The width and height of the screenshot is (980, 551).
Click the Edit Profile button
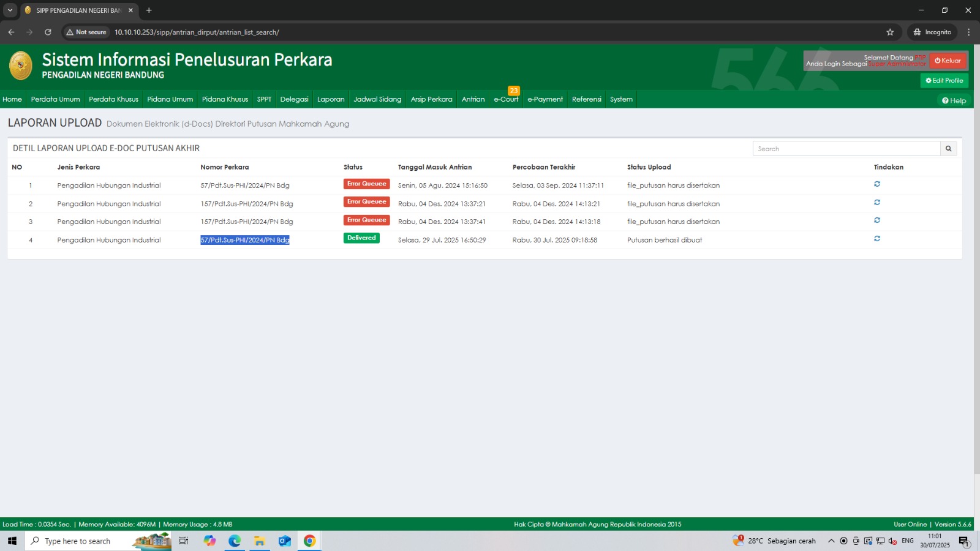[944, 81]
